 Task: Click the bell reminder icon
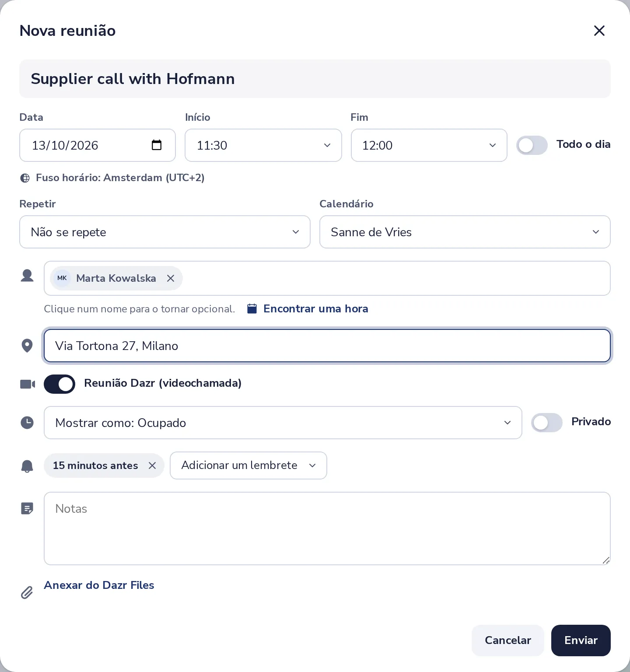point(27,466)
